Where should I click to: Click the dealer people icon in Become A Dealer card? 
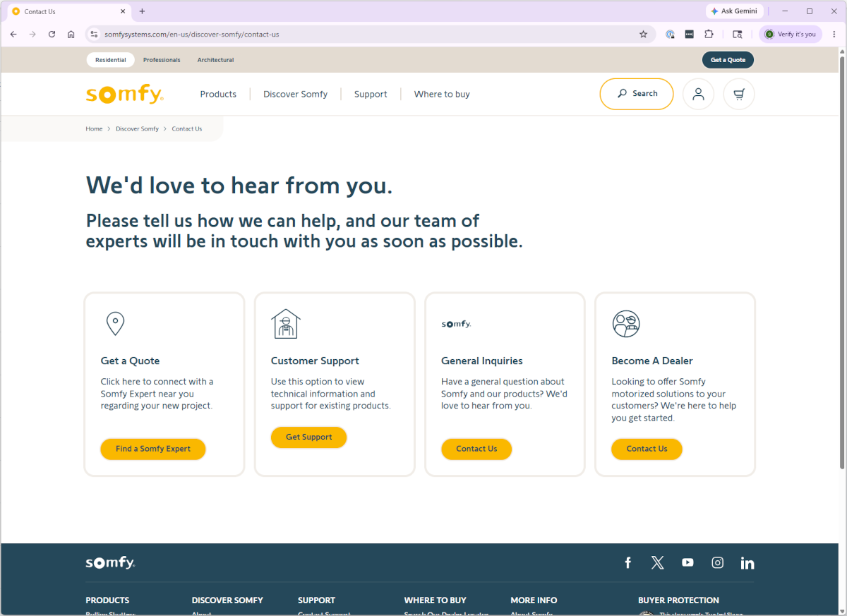coord(626,324)
